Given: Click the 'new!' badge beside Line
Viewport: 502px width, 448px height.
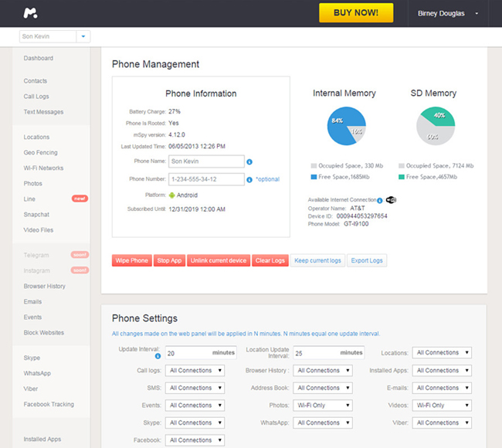Looking at the screenshot, I should [80, 199].
